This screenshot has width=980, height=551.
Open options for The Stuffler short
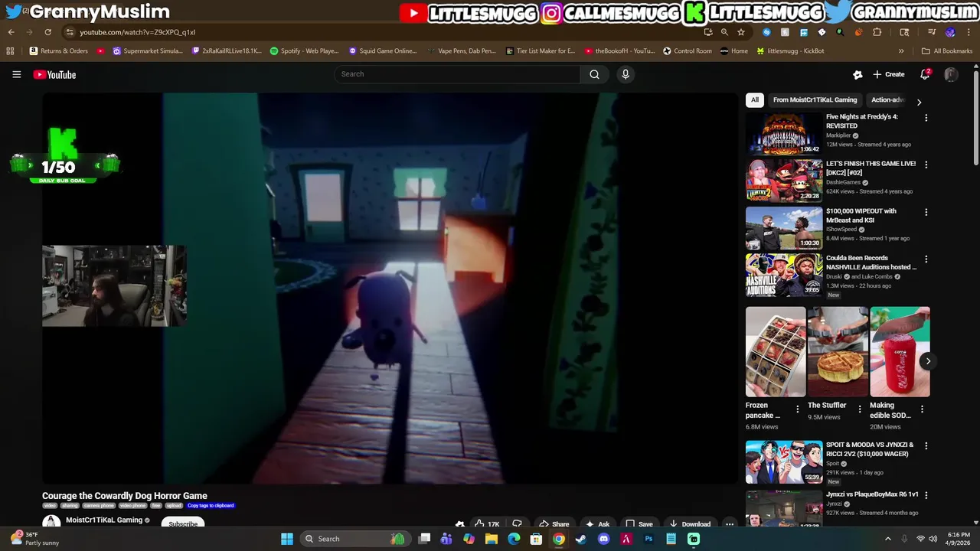tap(859, 409)
